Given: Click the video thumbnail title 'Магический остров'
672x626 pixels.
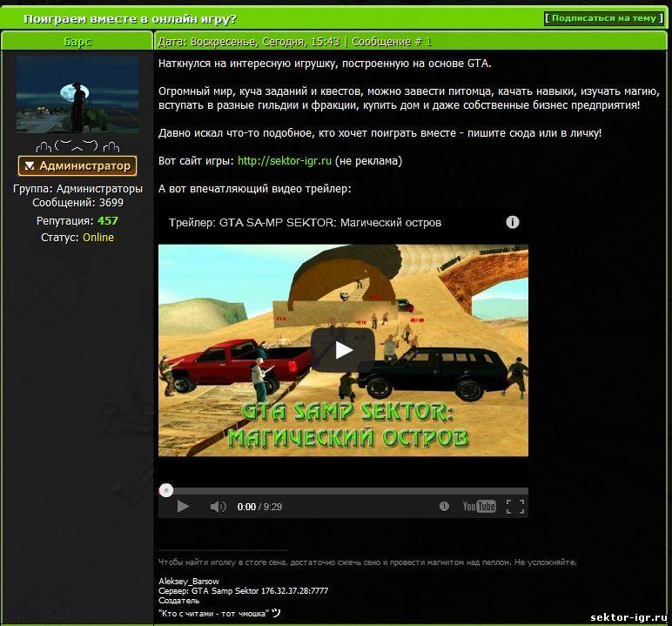Looking at the screenshot, I should [x=347, y=437].
